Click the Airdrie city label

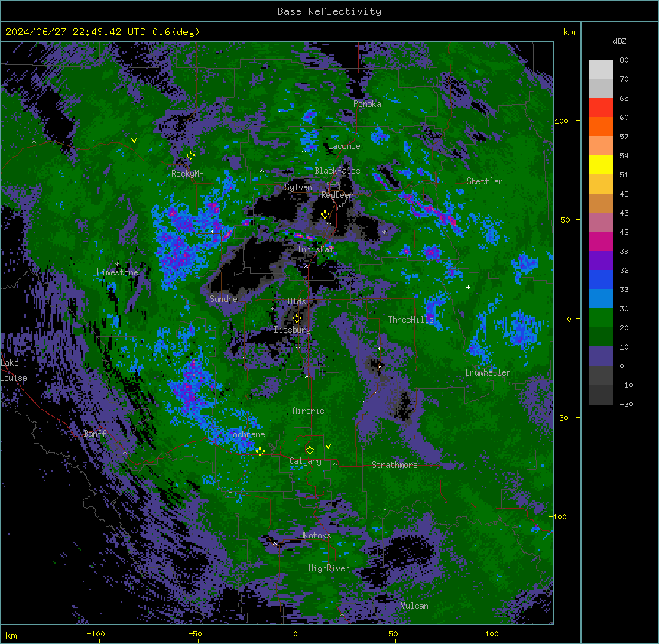(x=308, y=411)
